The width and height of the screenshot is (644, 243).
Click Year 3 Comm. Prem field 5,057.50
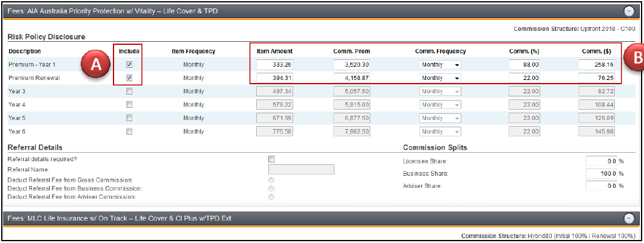pyautogui.click(x=351, y=92)
